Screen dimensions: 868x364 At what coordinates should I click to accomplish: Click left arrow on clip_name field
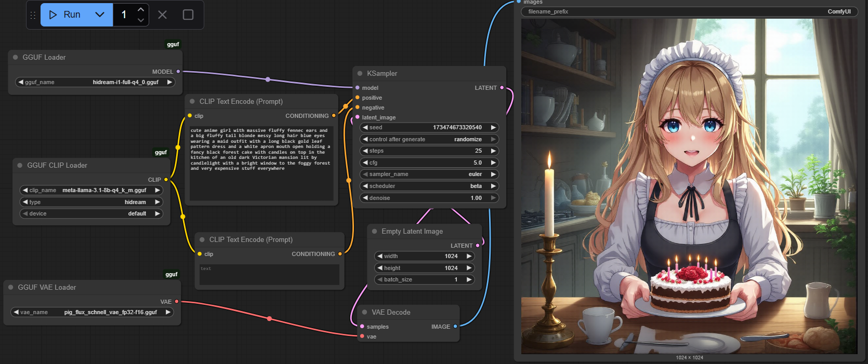pos(25,191)
